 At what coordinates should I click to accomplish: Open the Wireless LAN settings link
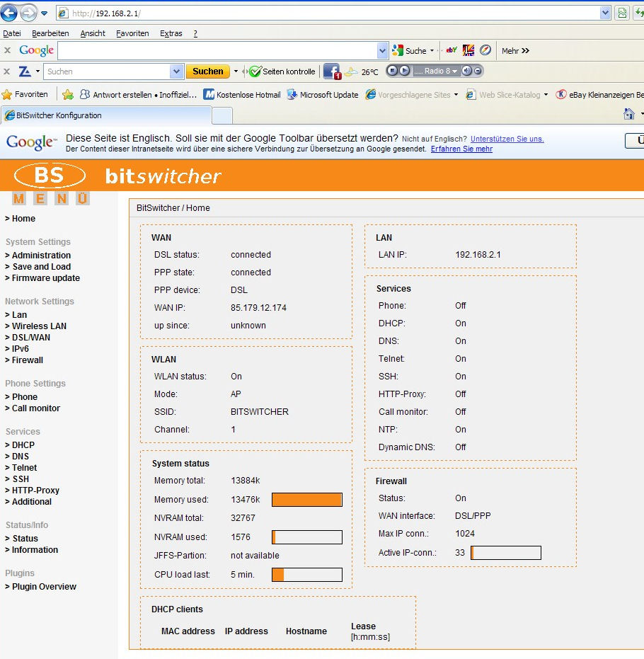click(x=39, y=326)
